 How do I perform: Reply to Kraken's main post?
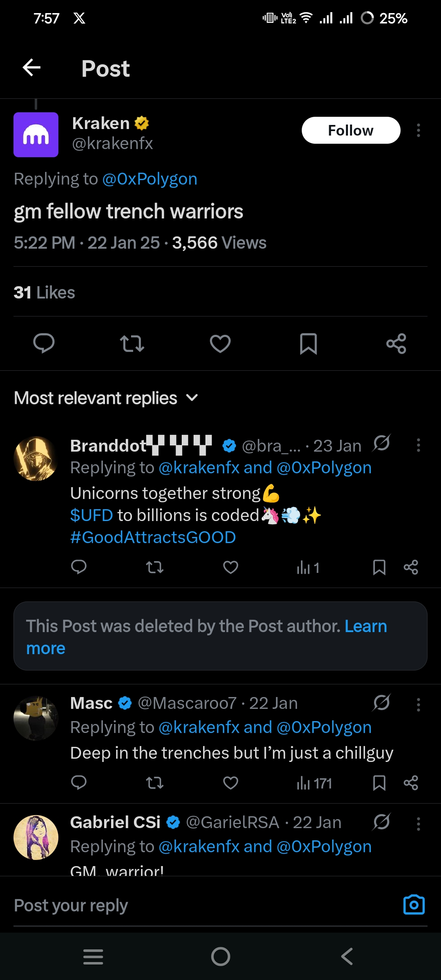click(44, 343)
